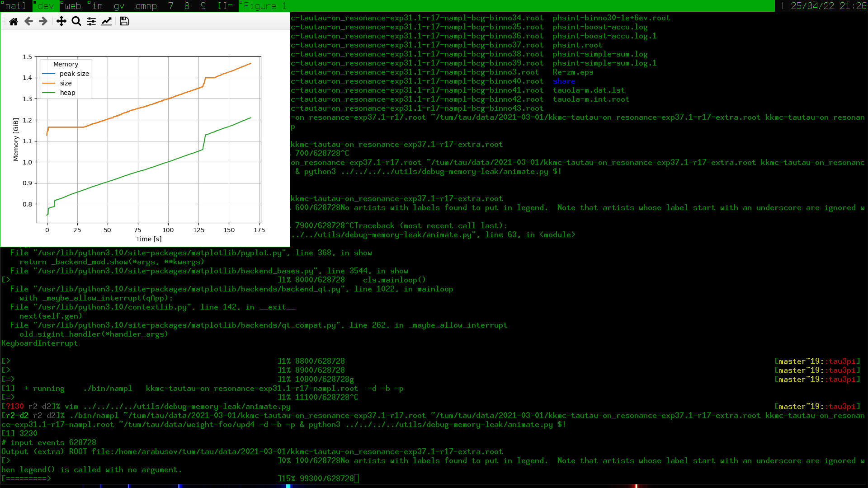868x488 pixels.
Task: Toggle the []= tiling layout symbol
Action: [226, 6]
